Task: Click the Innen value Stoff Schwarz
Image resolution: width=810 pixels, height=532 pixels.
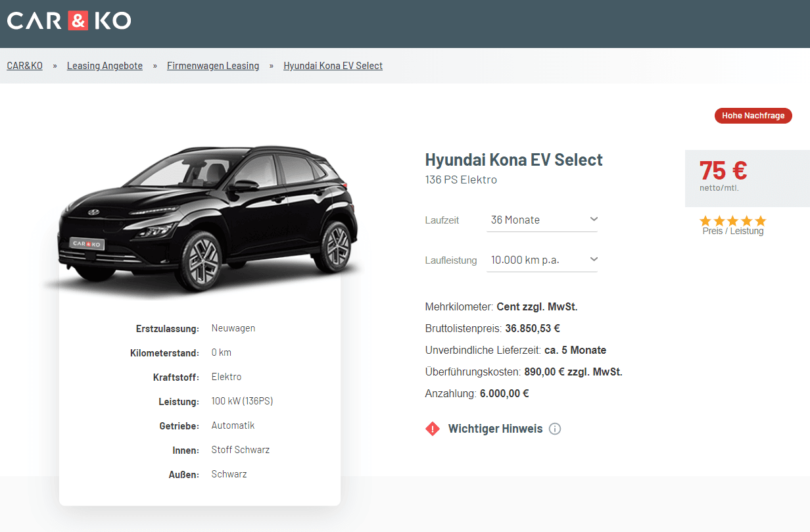Action: (241, 450)
